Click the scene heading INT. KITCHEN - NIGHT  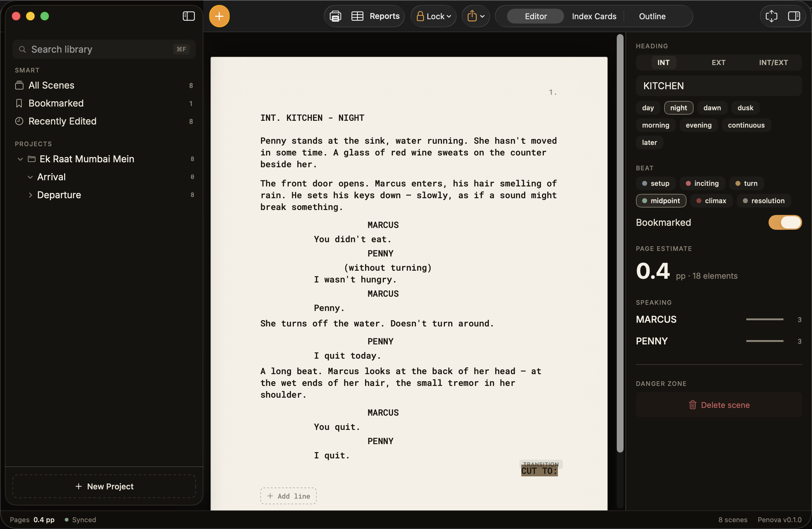pos(312,118)
